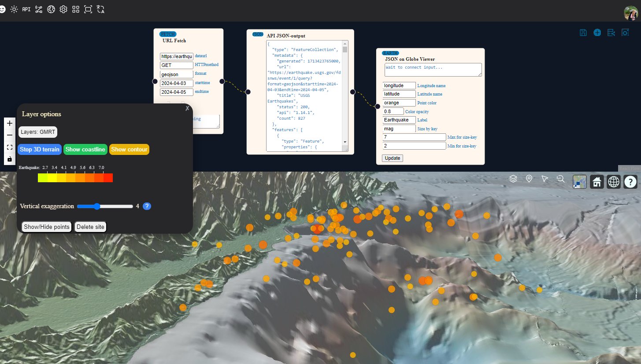641x364 pixels.
Task: Zoom out with the flow minus control
Action: (10, 135)
